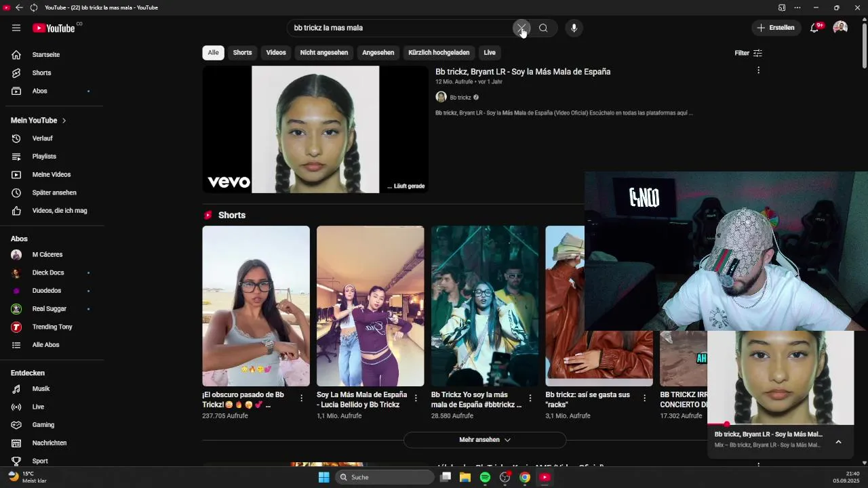Viewport: 868px width, 488px height.
Task: Open the Erstellen create button
Action: coord(776,28)
